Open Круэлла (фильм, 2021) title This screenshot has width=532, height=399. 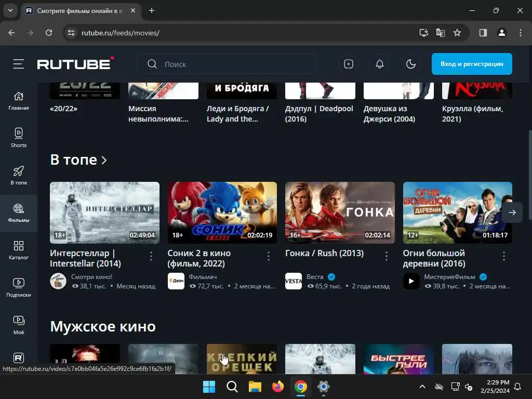coord(473,114)
